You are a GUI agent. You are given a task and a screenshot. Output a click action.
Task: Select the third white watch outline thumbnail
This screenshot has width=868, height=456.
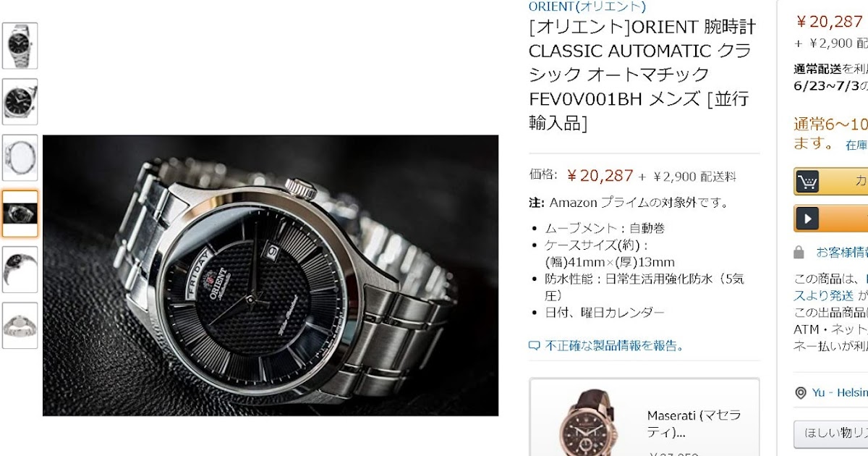point(20,158)
